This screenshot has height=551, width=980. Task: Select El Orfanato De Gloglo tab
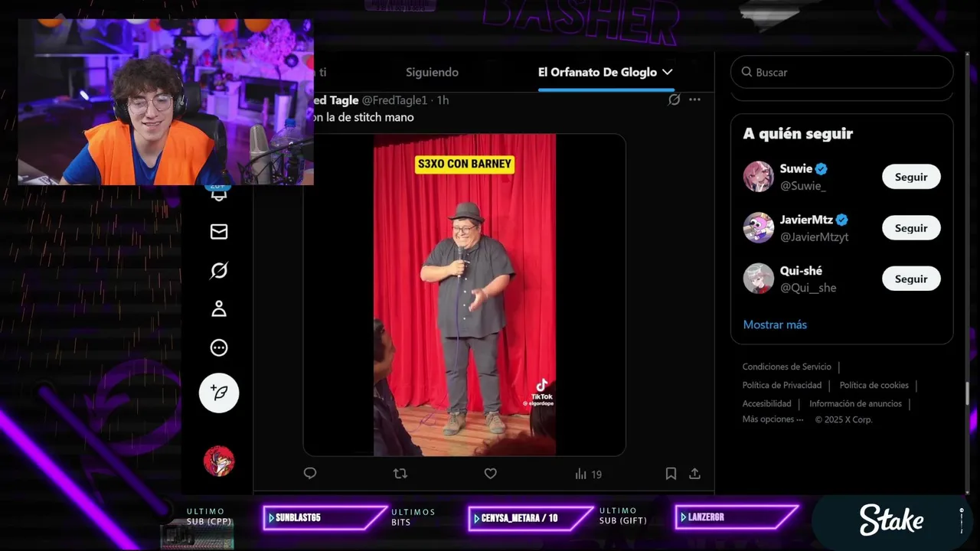point(597,72)
